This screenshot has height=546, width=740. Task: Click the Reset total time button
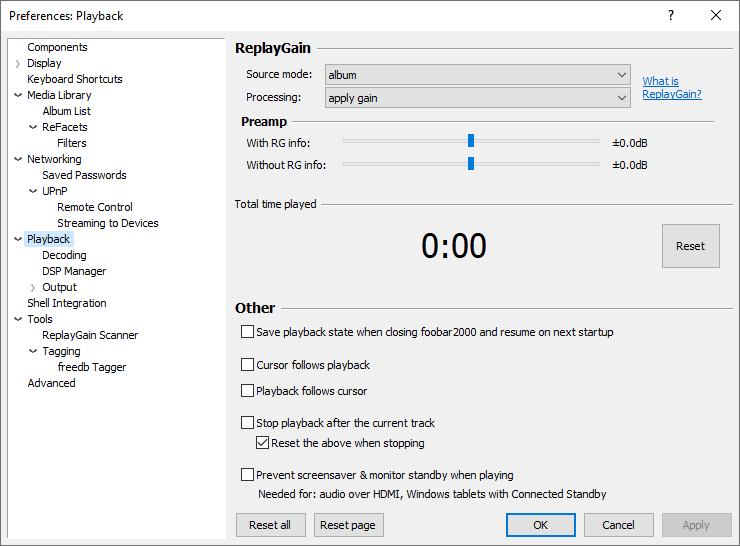(x=690, y=246)
